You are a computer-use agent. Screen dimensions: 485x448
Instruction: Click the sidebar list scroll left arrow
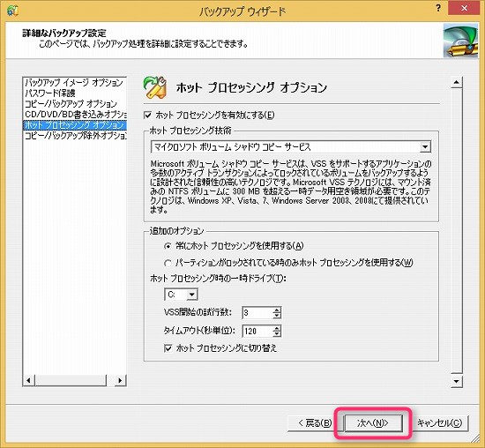tap(29, 380)
